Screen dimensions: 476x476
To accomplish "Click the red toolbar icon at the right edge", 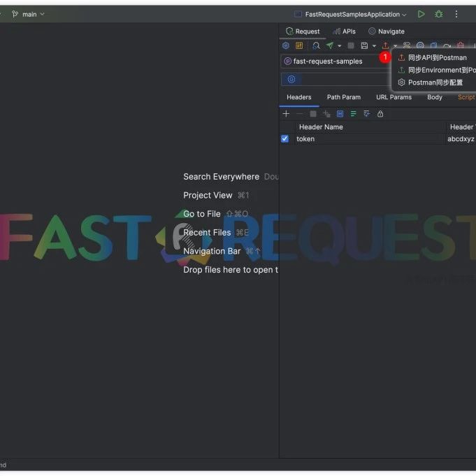I will tap(461, 45).
